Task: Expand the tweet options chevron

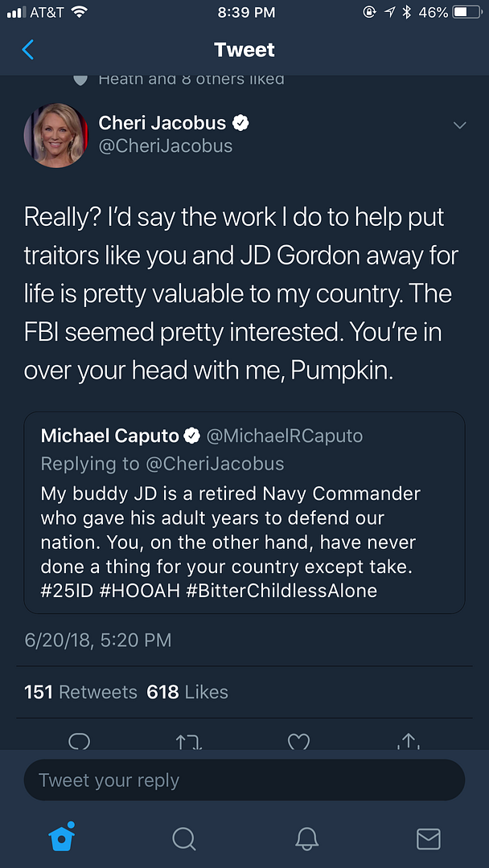Action: 459,125
